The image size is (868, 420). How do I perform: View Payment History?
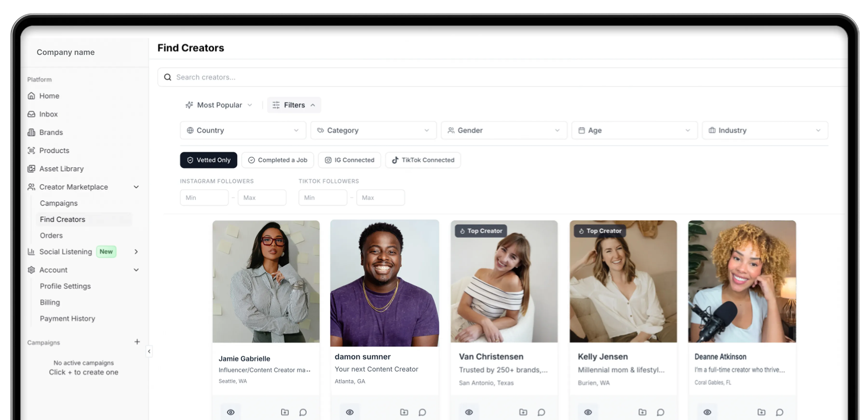[68, 318]
